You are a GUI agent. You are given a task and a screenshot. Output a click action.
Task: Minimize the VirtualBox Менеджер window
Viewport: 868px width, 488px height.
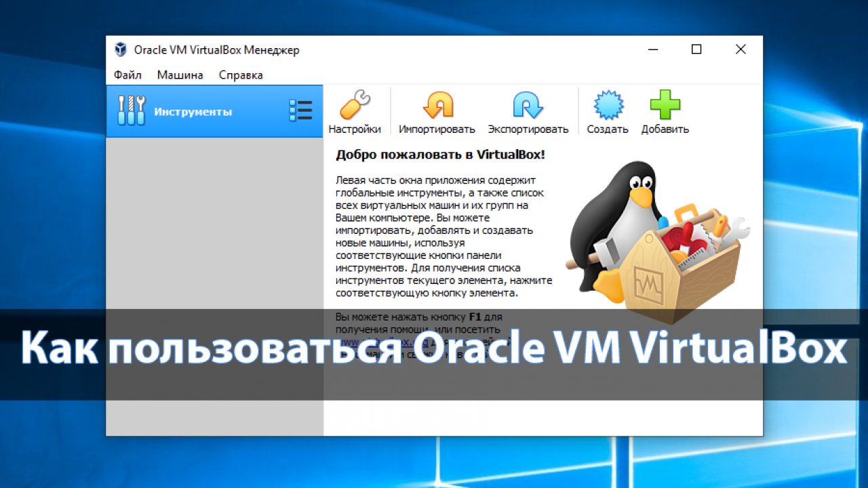(x=652, y=49)
